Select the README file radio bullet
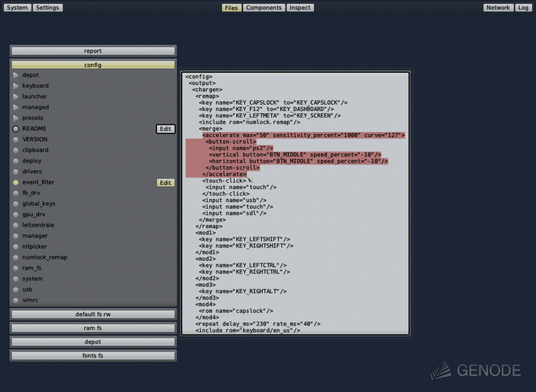This screenshot has width=536, height=392. point(15,129)
